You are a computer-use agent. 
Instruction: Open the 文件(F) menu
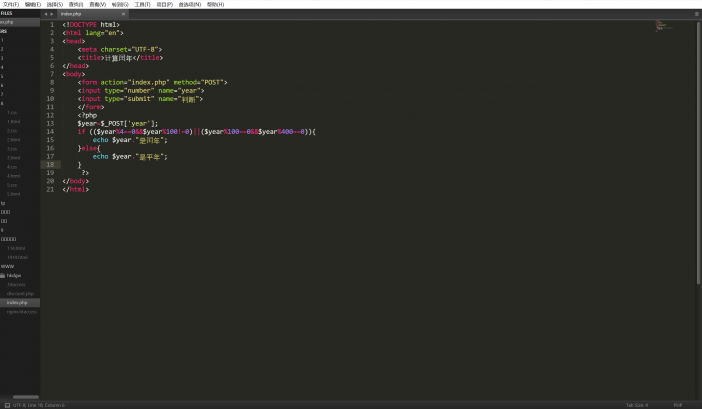click(10, 4)
